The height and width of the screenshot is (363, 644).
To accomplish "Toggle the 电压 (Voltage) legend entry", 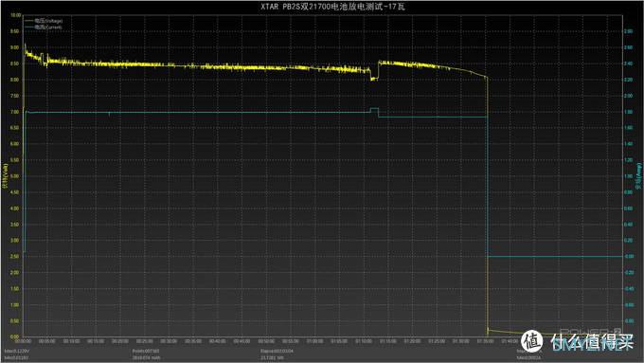I will [48, 21].
